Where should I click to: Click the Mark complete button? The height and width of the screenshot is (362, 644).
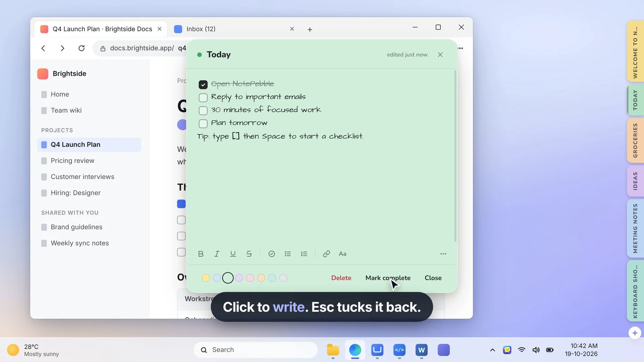click(388, 278)
